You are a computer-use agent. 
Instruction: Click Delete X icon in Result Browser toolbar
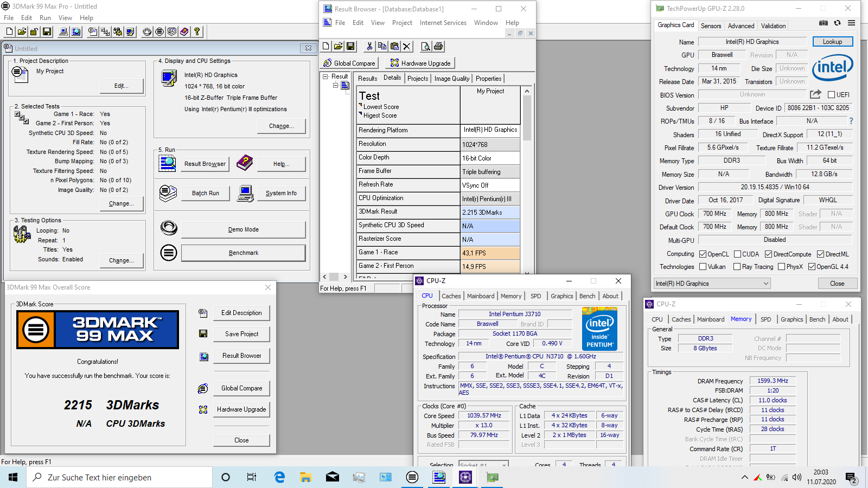click(x=407, y=47)
